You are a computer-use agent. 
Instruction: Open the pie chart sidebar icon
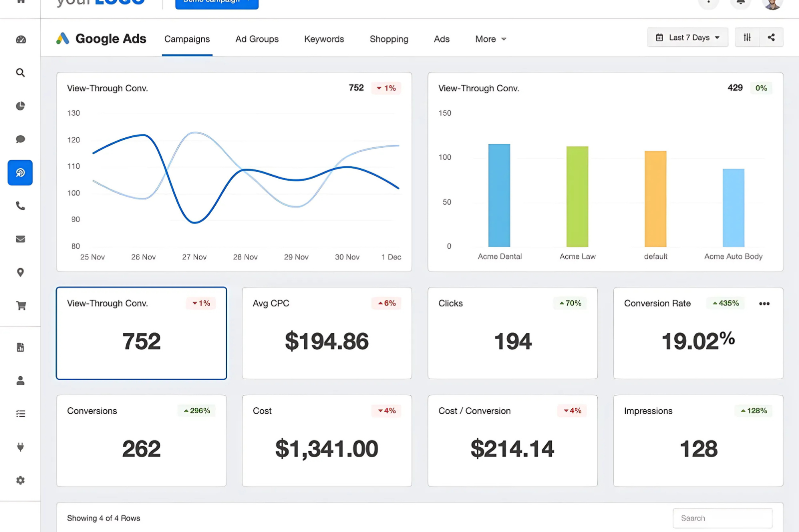[20, 106]
